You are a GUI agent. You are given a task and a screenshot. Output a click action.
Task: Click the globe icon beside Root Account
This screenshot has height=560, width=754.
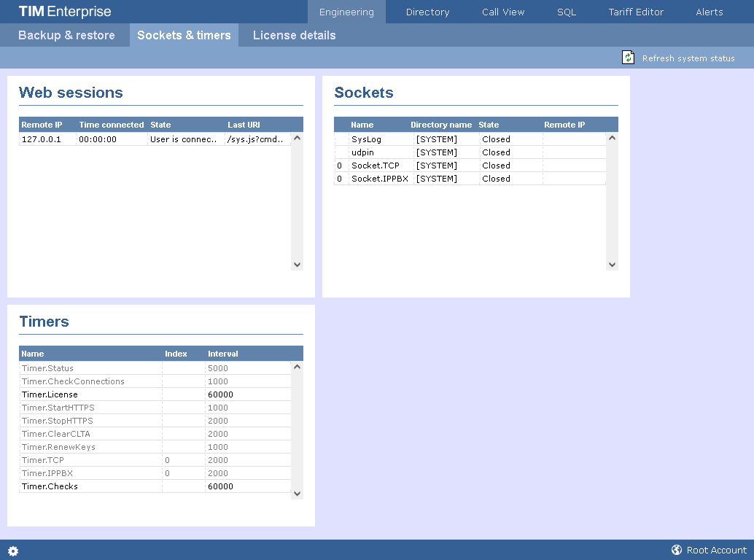point(677,551)
